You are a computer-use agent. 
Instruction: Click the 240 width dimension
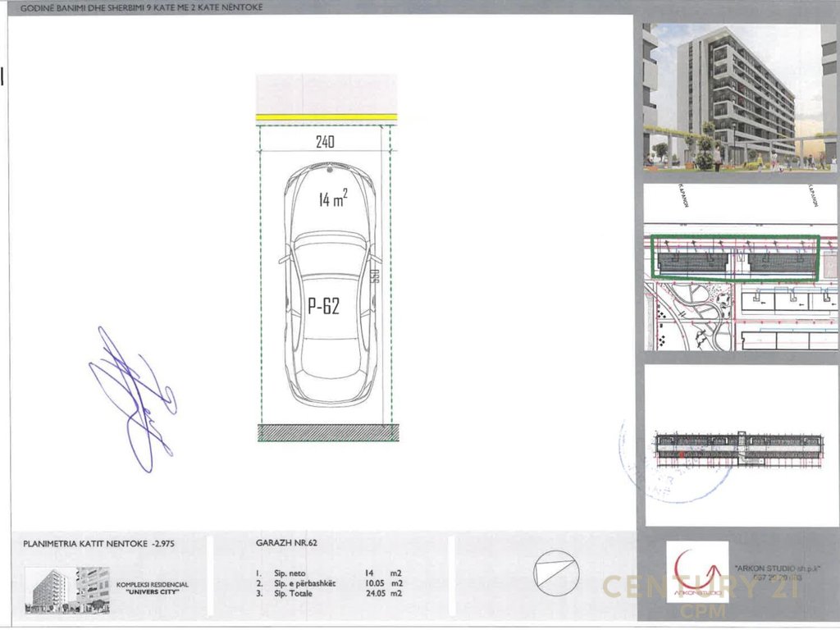coord(326,142)
